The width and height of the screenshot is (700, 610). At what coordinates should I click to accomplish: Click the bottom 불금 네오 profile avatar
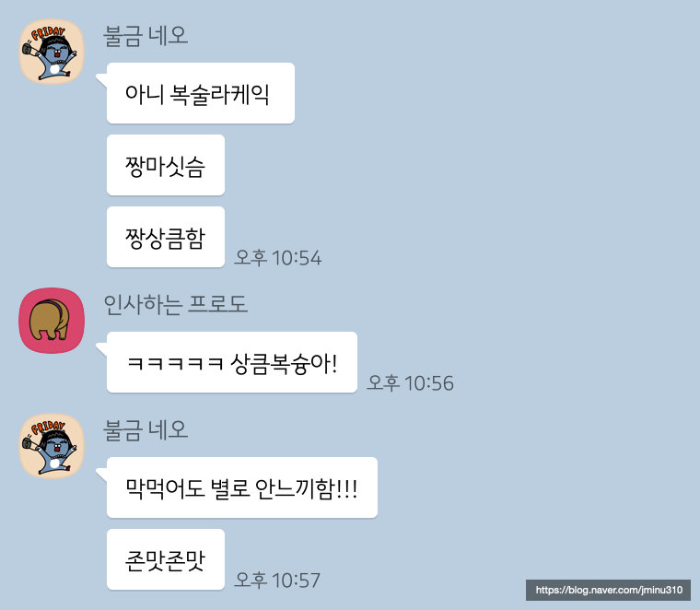click(x=52, y=446)
